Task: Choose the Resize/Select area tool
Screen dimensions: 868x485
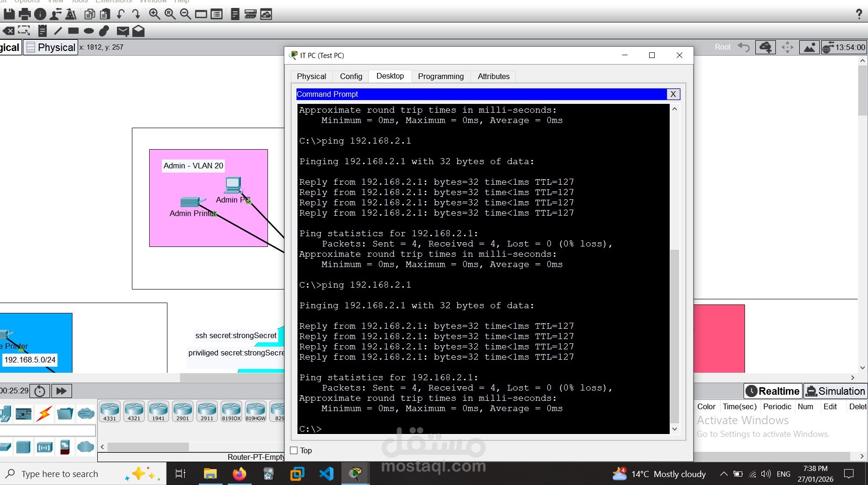Action: (x=24, y=31)
